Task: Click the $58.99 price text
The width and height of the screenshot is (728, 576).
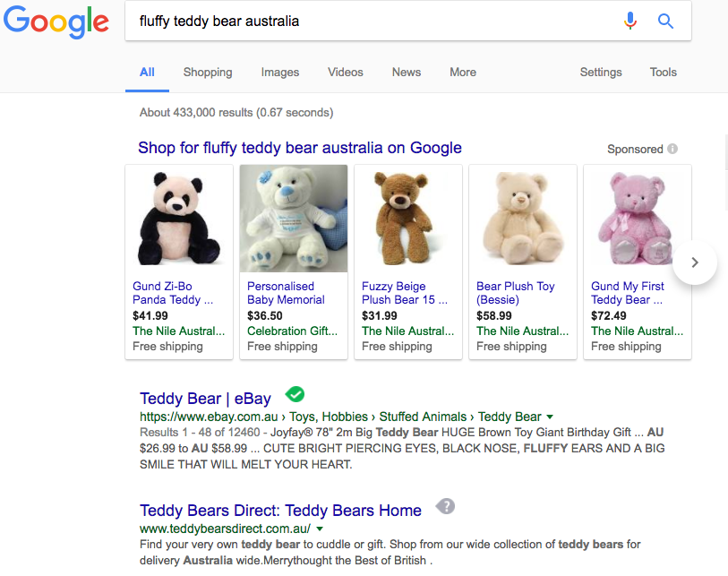Action: pos(494,316)
